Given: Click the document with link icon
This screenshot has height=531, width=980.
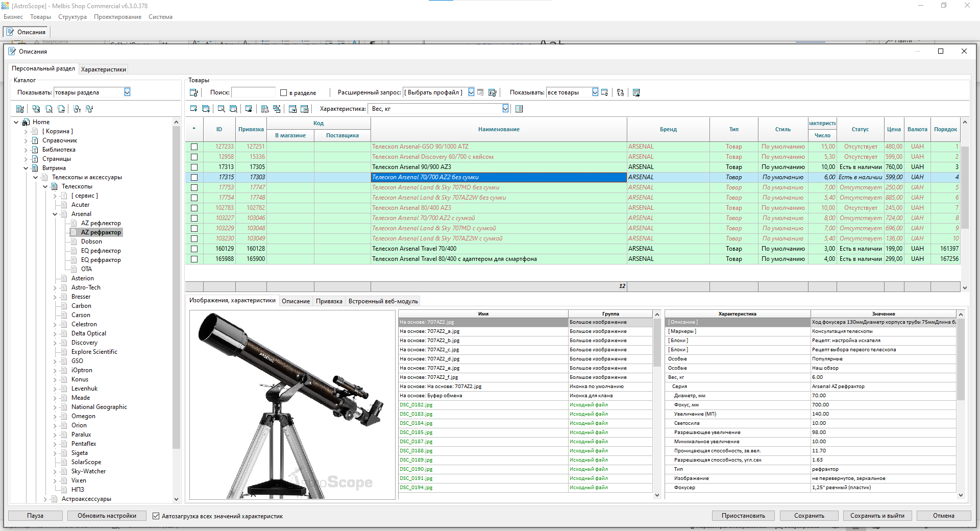Looking at the screenshot, I should 265,109.
